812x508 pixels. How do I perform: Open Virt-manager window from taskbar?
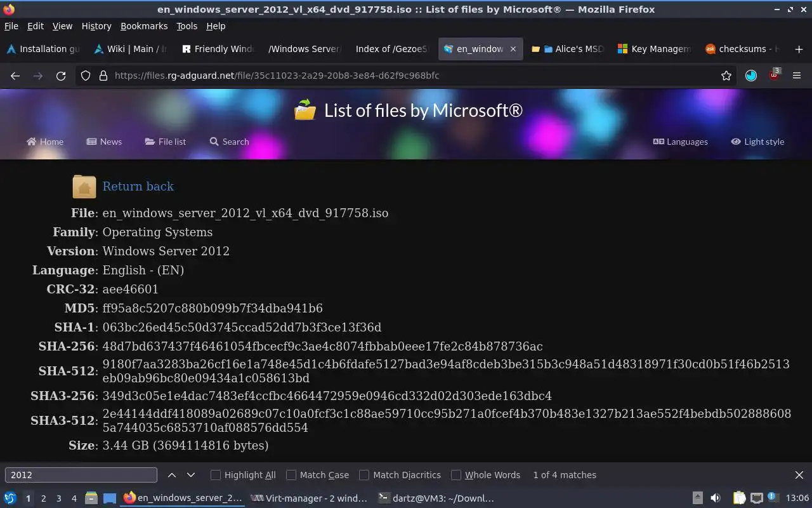[309, 498]
